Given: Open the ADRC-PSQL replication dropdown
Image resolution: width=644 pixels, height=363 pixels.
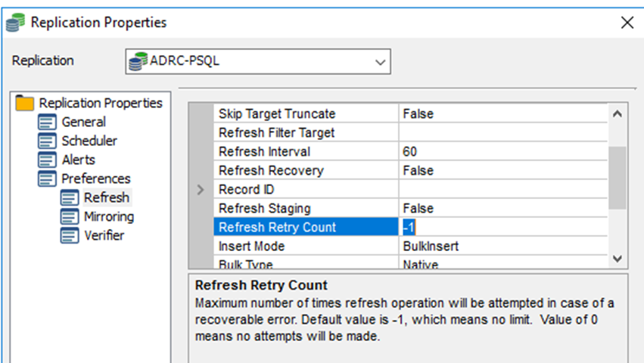Looking at the screenshot, I should [381, 62].
